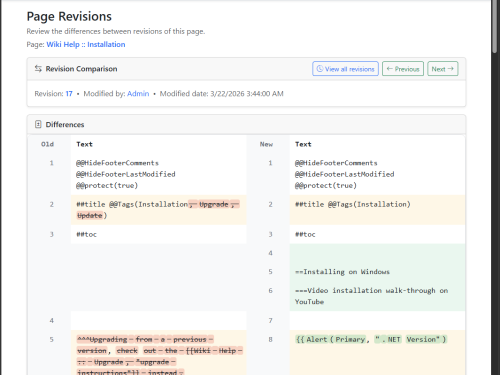The width and height of the screenshot is (500, 375).
Task: Click the View all revisions button
Action: coord(345,69)
